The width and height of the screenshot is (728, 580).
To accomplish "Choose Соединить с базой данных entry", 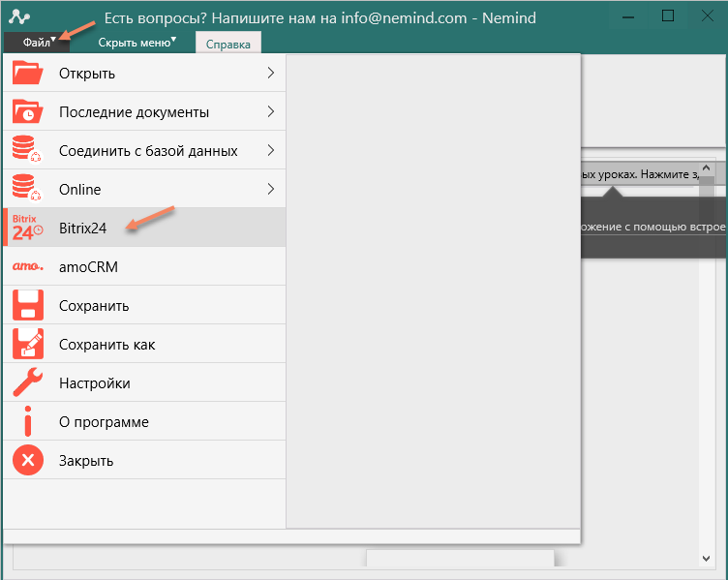I will point(144,150).
